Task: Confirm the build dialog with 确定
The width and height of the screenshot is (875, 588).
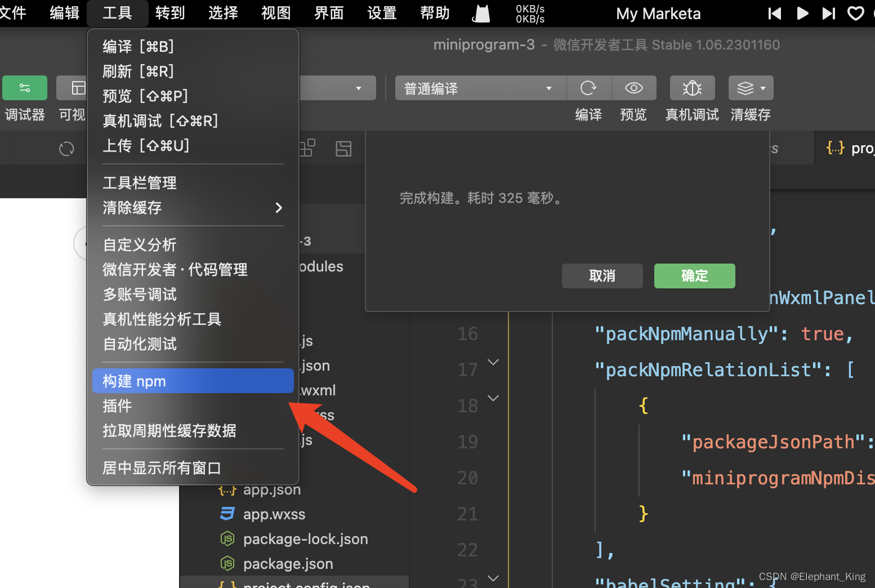Action: pos(694,276)
